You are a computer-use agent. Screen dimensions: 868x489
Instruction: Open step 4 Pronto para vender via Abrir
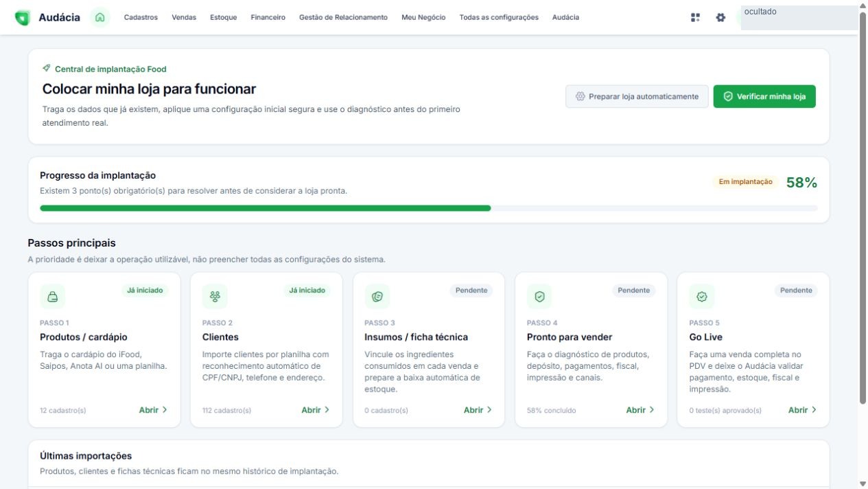pos(640,410)
